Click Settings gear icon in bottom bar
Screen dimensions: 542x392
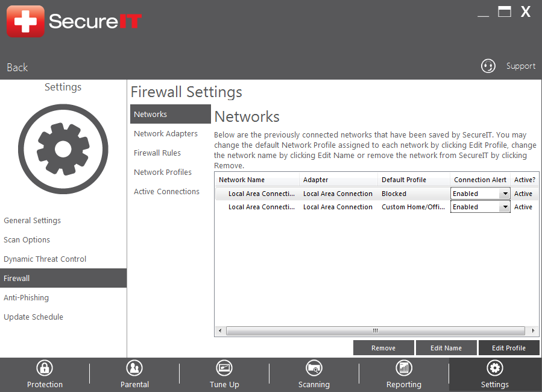click(x=494, y=368)
